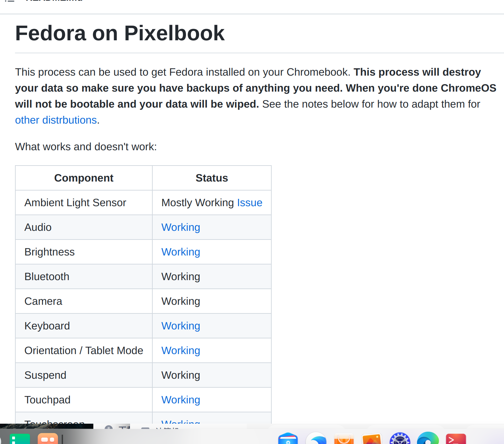The height and width of the screenshot is (444, 504).
Task: Launch the orange image viewer dock icon
Action: click(x=372, y=439)
